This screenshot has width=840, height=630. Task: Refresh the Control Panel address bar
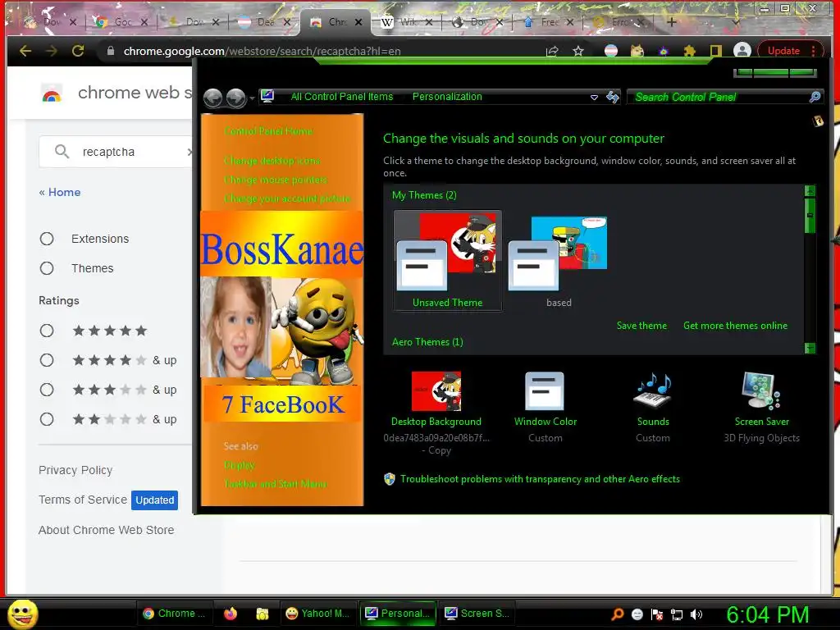[612, 97]
